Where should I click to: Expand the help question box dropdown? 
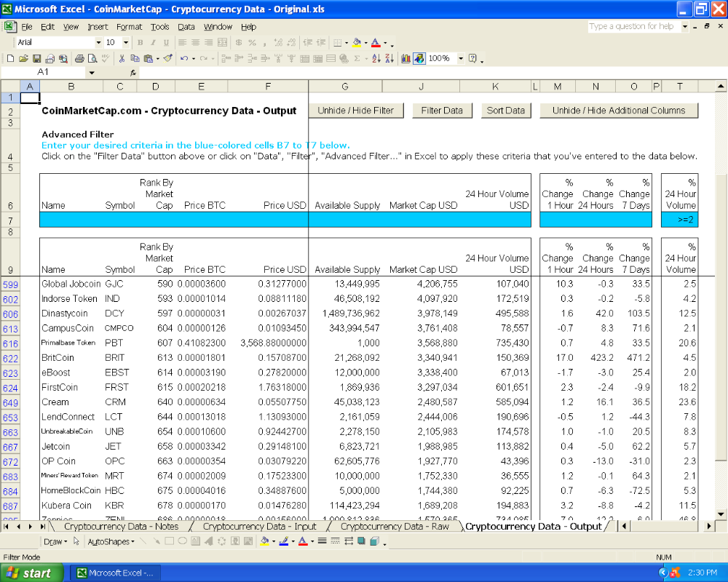[x=685, y=26]
